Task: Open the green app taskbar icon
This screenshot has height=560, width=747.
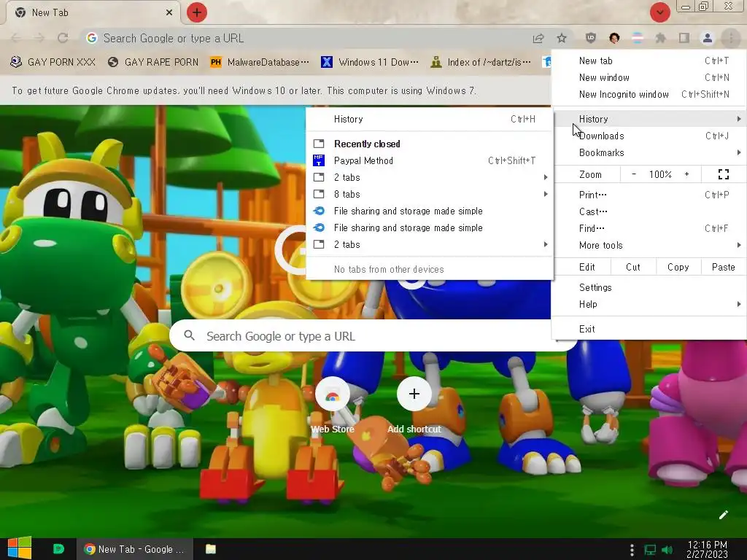Action: (x=58, y=549)
